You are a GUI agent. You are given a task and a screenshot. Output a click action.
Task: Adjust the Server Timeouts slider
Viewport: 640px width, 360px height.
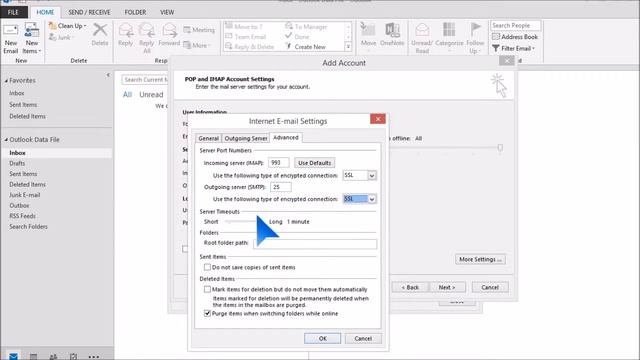244,222
